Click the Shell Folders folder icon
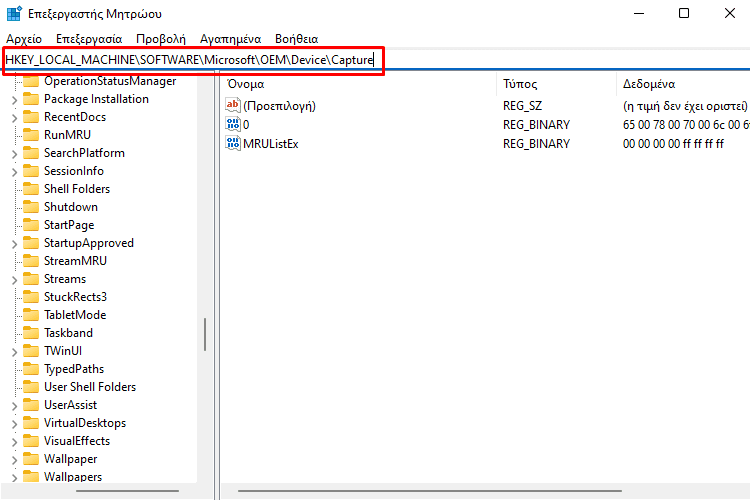 [x=31, y=189]
